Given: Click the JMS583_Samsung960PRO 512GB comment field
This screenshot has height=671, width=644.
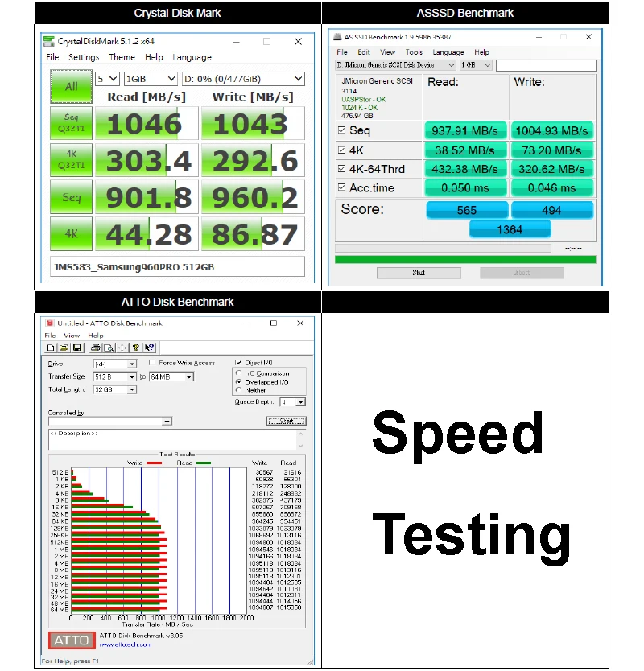Looking at the screenshot, I should click(177, 266).
